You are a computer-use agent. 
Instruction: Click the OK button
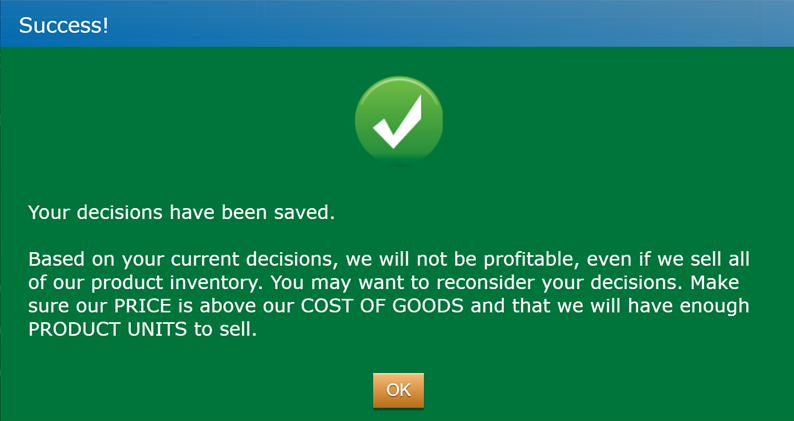tap(399, 390)
